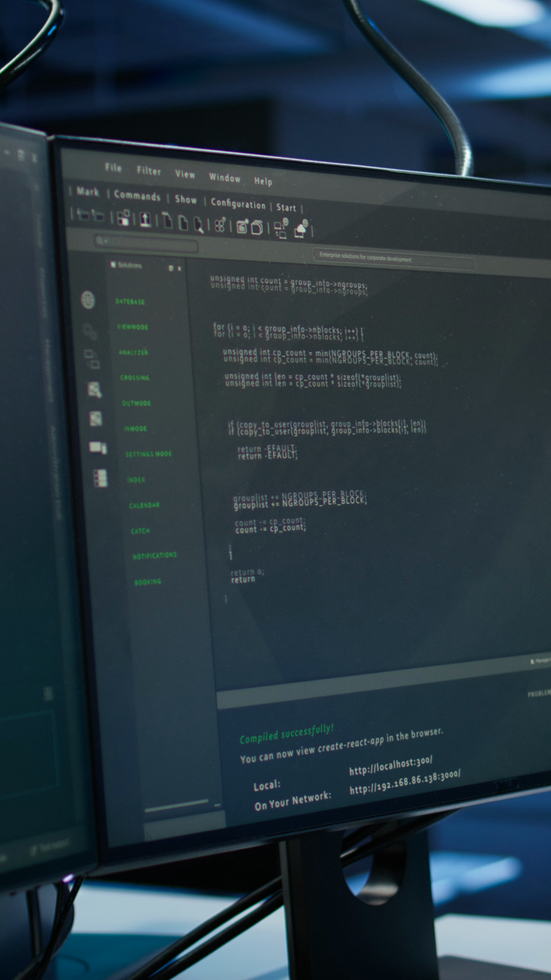
Task: Click the globe icon in the left sidebar
Action: click(x=88, y=300)
